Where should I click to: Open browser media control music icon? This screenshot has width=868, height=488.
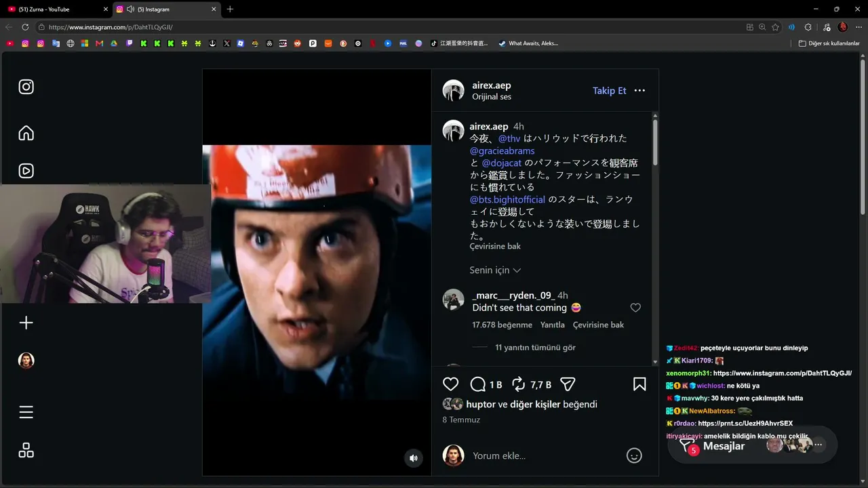(826, 27)
